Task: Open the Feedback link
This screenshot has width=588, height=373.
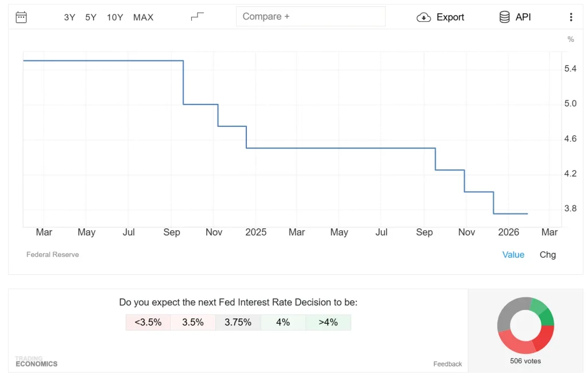Action: point(447,364)
